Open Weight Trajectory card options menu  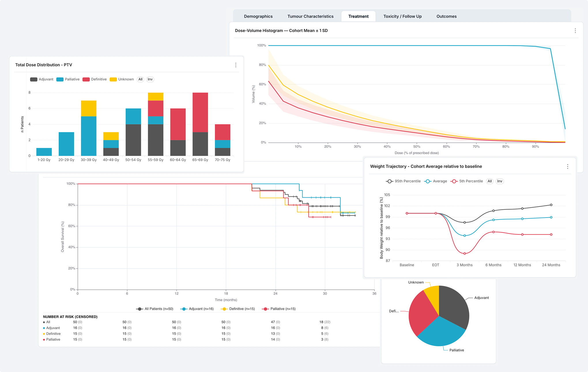click(x=568, y=167)
